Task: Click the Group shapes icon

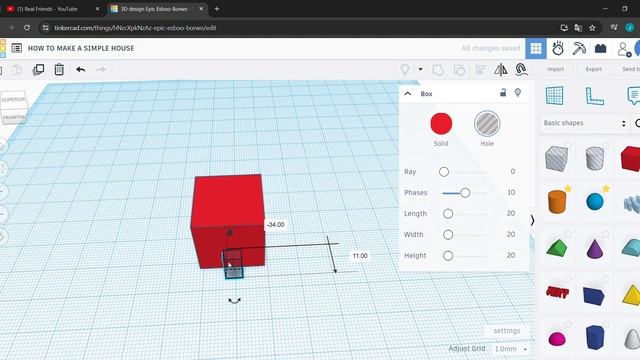Action: click(438, 70)
